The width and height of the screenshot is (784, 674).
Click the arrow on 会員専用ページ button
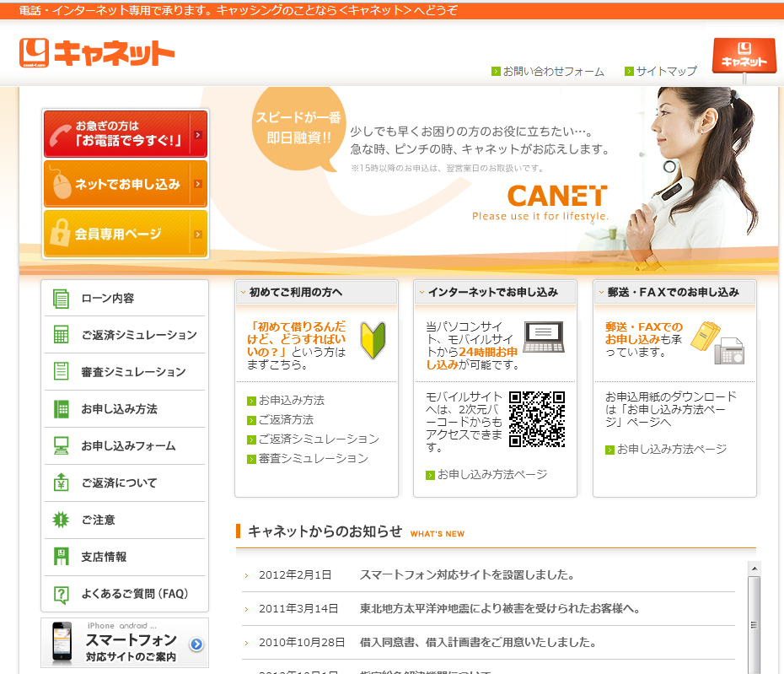198,235
